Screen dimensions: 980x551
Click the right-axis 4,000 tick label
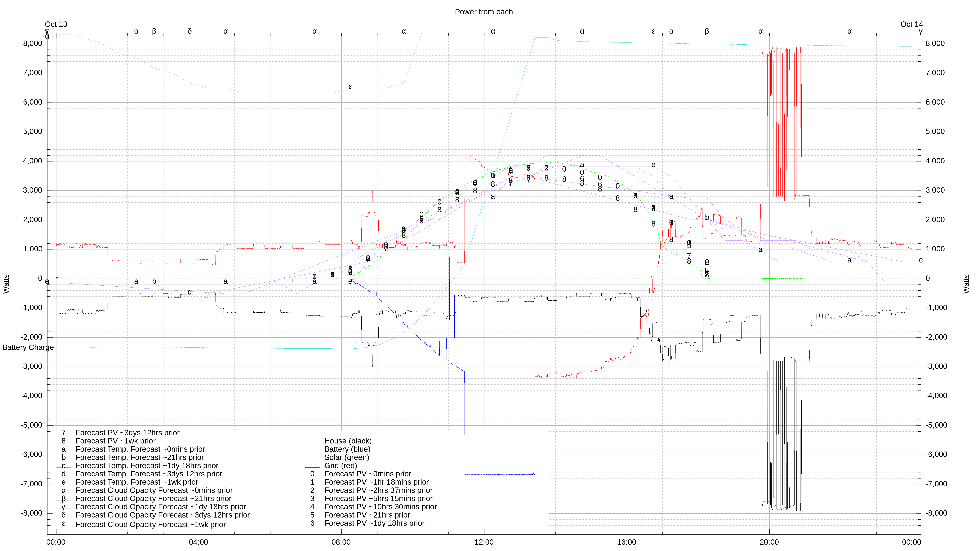[x=935, y=161]
